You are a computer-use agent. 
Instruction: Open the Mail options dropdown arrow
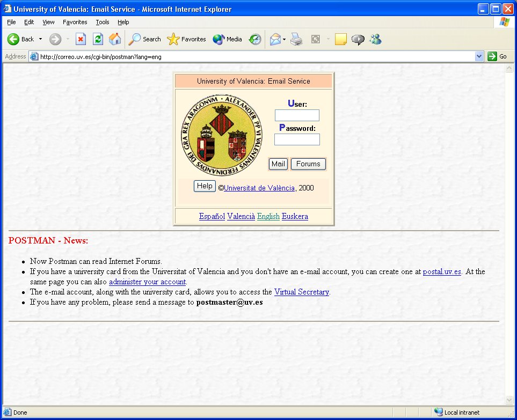pos(284,39)
